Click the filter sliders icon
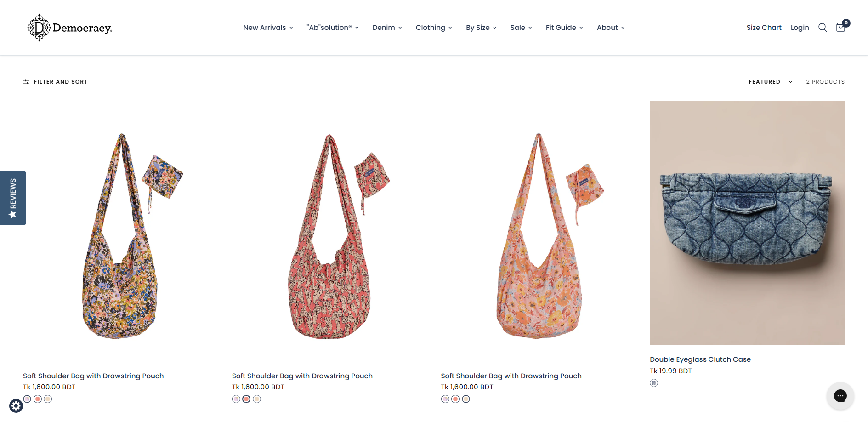Screen dimensions: 868x422 click(26, 82)
